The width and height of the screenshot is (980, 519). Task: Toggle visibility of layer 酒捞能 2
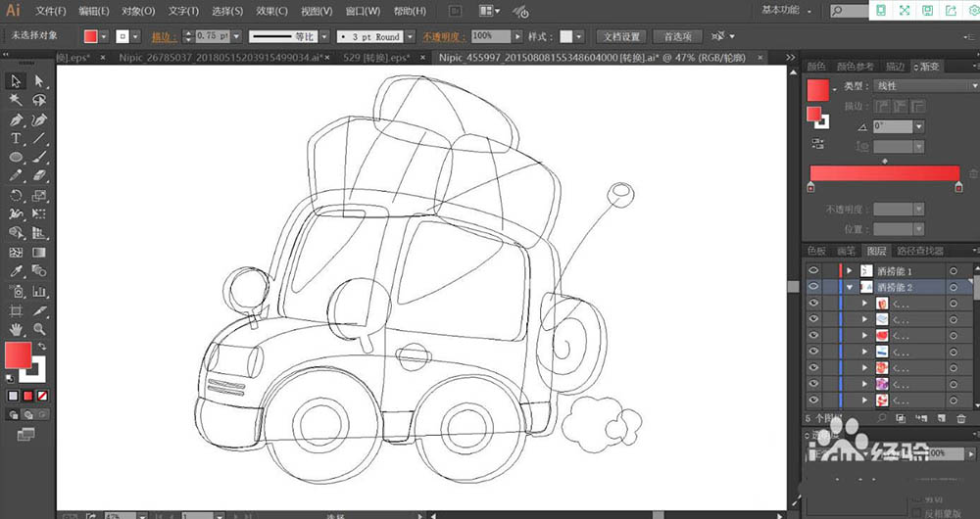click(813, 287)
